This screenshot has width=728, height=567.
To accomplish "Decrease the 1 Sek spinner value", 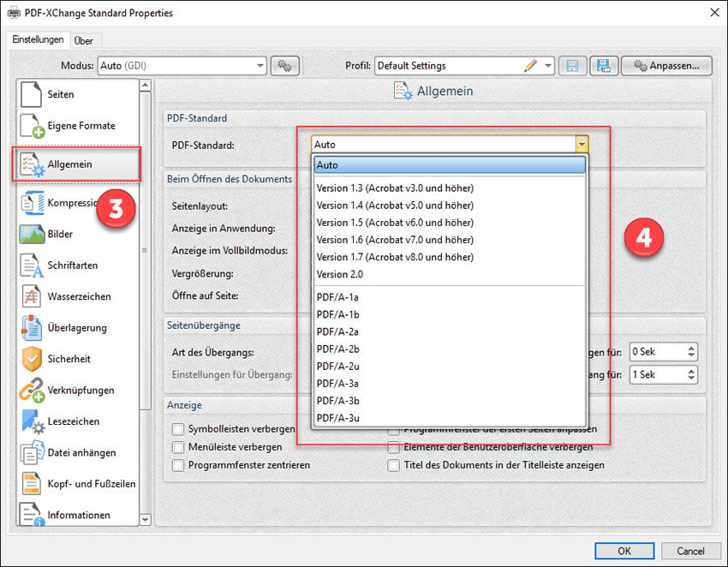I will click(x=691, y=379).
